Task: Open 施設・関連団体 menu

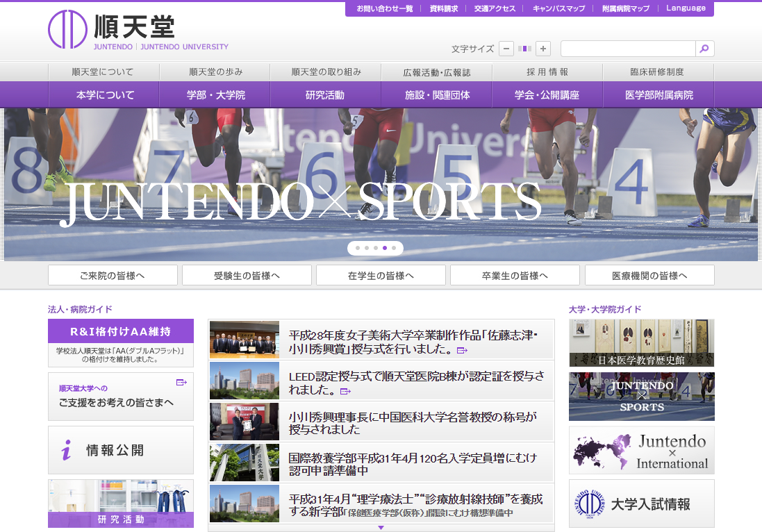Action: point(436,94)
